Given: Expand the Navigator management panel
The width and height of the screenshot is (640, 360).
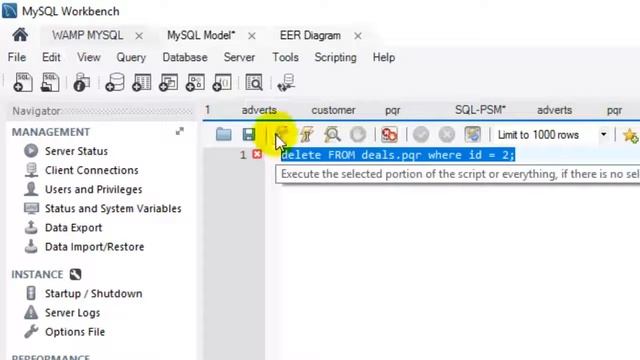Looking at the screenshot, I should [x=180, y=131].
